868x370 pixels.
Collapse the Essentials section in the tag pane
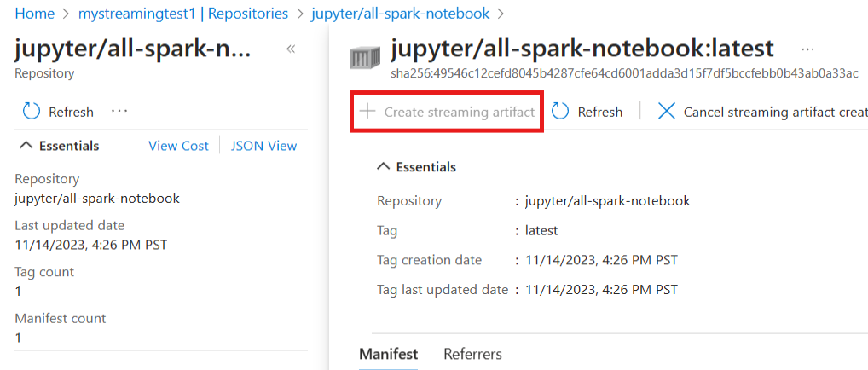(x=384, y=167)
